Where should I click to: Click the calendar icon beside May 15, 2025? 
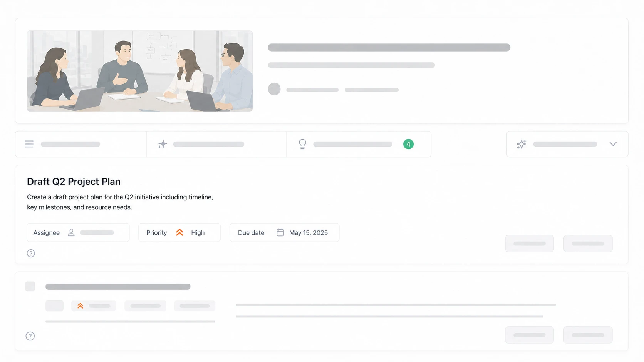tap(280, 233)
